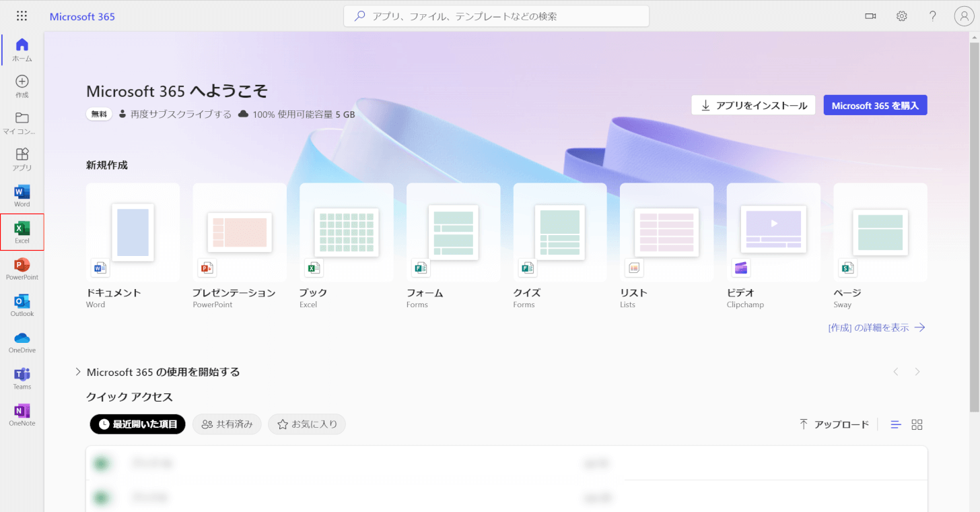Switch to grid view layout

pos(917,424)
